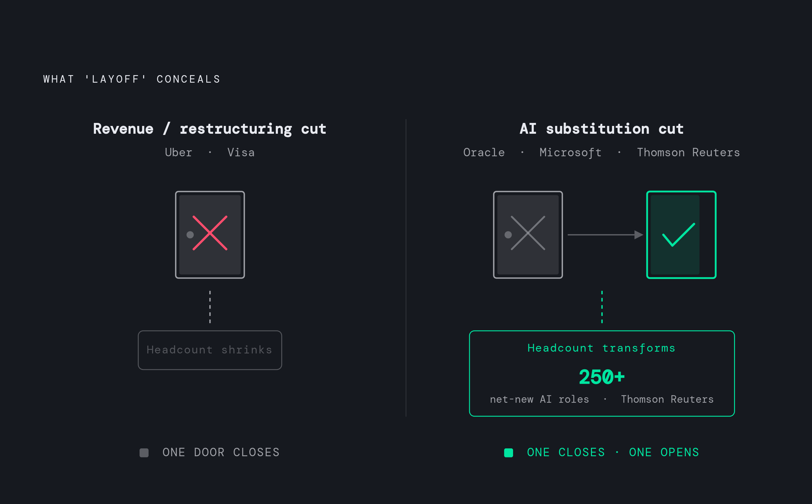812x504 pixels.
Task: Click the 'ONE DOOR CLOSES' legend text
Action: (x=221, y=452)
